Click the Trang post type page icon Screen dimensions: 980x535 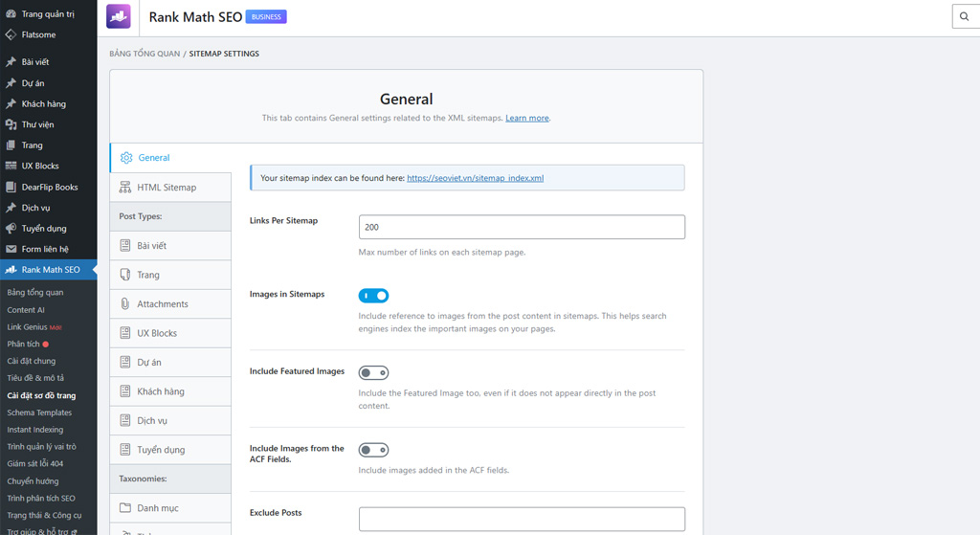[x=125, y=275]
